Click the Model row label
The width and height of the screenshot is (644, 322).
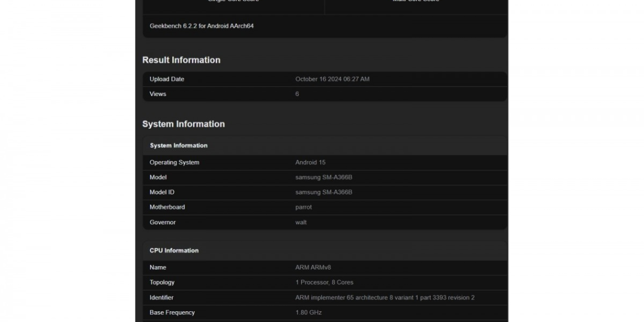pos(158,177)
